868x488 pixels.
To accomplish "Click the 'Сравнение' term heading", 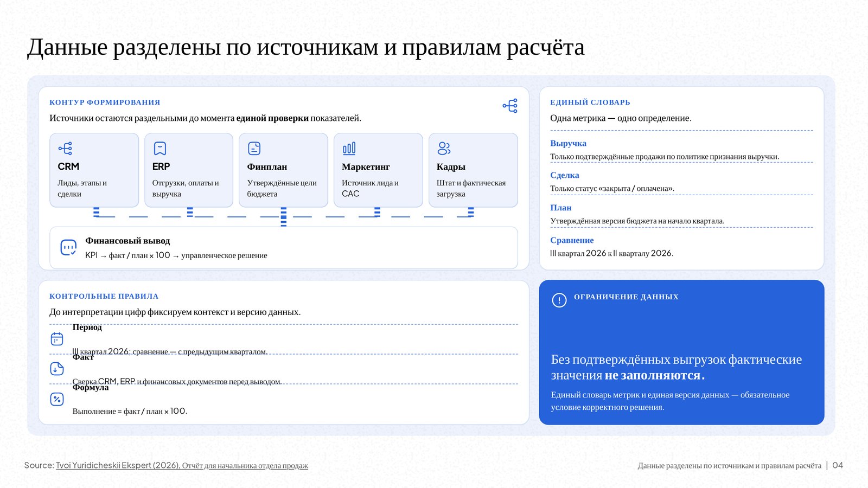I will pyautogui.click(x=572, y=240).
